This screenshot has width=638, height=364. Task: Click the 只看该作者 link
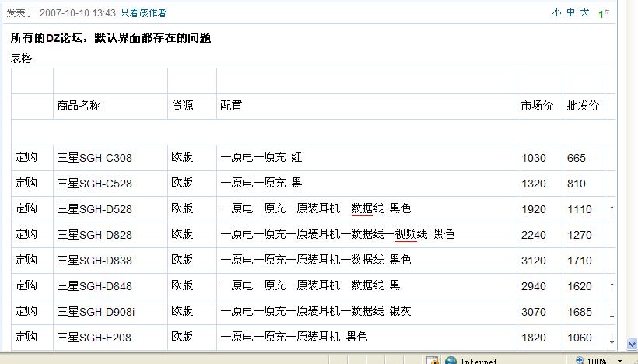(x=143, y=13)
